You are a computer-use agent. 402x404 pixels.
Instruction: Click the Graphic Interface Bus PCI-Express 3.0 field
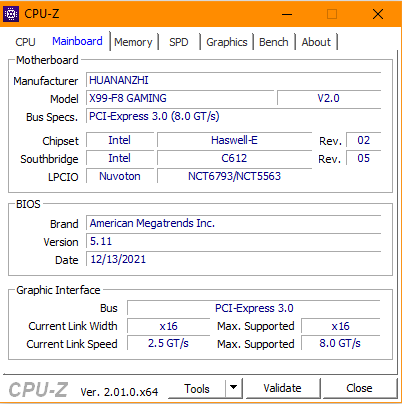coord(254,308)
